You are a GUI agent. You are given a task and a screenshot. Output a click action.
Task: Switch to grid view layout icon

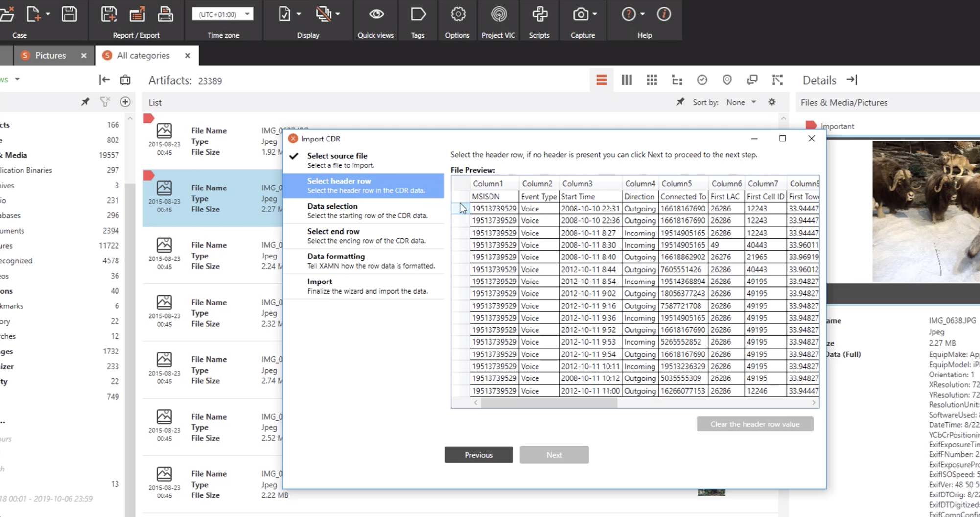click(x=652, y=80)
